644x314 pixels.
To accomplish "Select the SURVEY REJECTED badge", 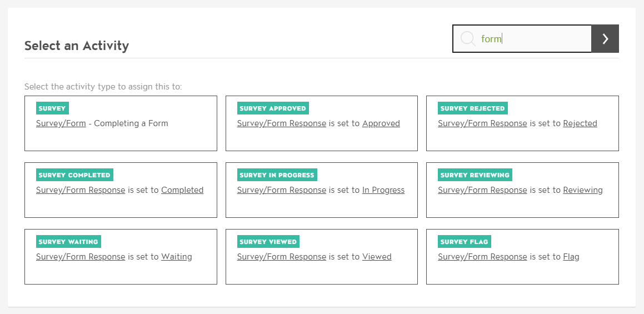I will (x=472, y=108).
